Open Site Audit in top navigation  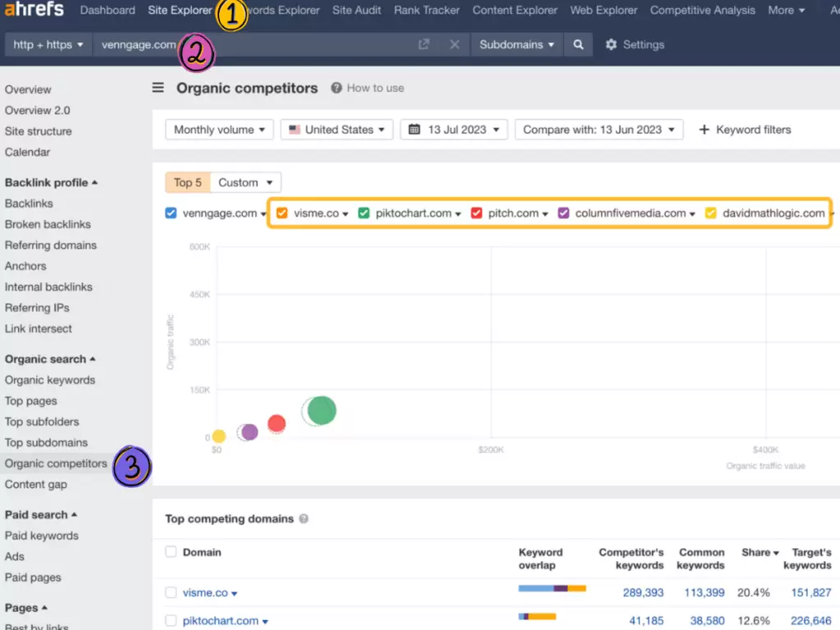point(357,10)
